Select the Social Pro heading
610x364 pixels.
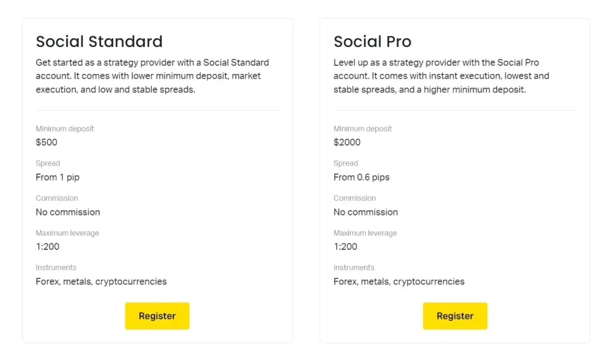click(x=372, y=41)
